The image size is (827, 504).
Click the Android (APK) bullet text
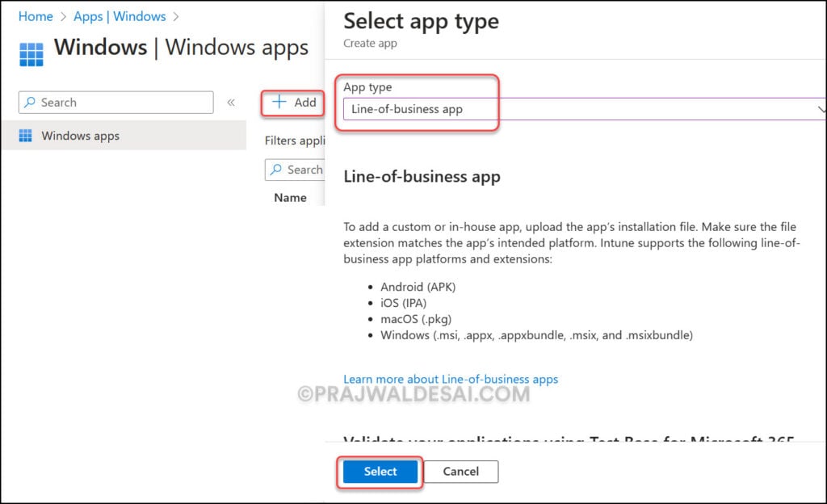(418, 287)
